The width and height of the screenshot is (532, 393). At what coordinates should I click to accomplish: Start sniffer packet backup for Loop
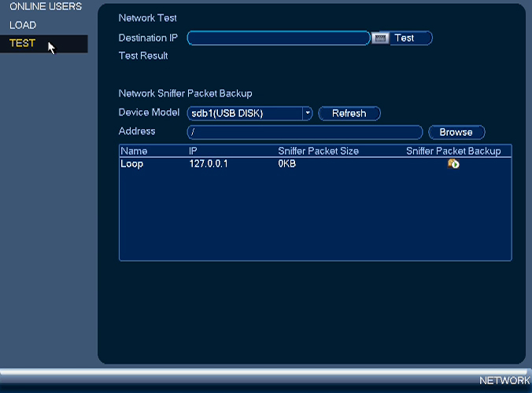click(x=453, y=164)
